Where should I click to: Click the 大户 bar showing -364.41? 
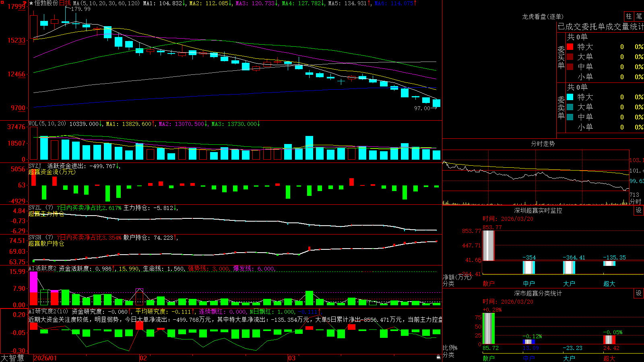click(x=569, y=267)
